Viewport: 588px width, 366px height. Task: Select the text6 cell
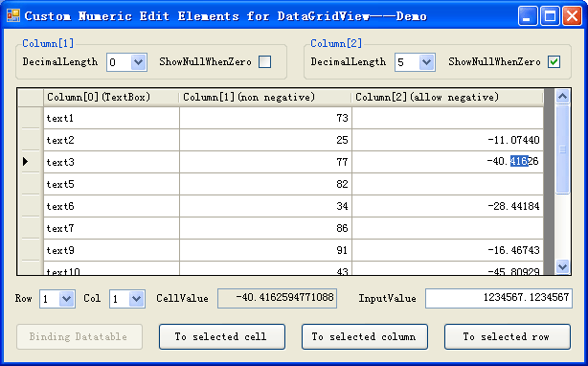[111, 206]
